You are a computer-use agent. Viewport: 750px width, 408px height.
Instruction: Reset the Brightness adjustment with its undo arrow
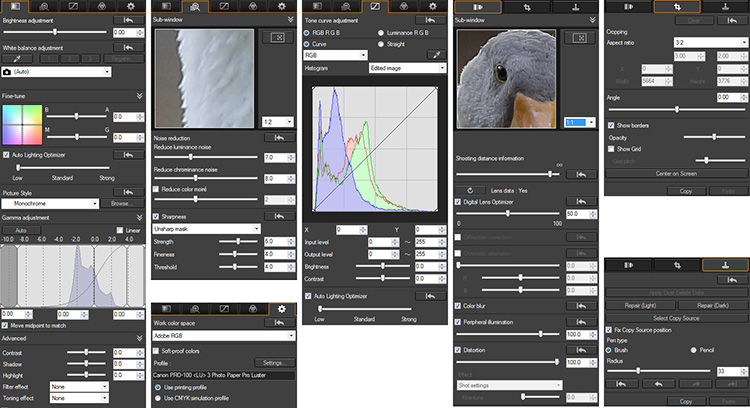(x=129, y=19)
